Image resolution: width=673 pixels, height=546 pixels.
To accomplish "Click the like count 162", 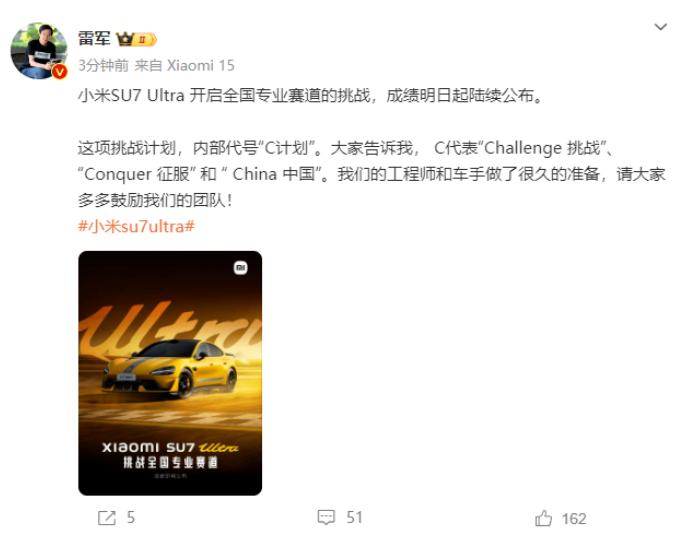I will (x=574, y=519).
